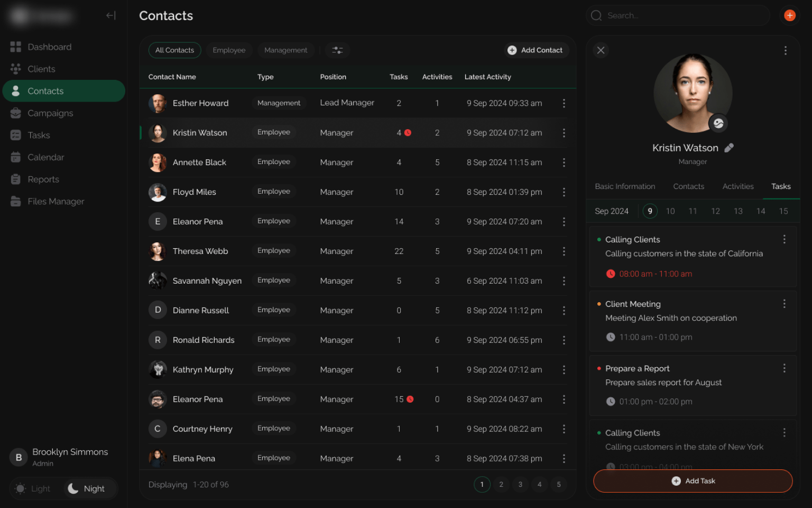Switch to Activities tab
812x508 pixels.
click(738, 186)
